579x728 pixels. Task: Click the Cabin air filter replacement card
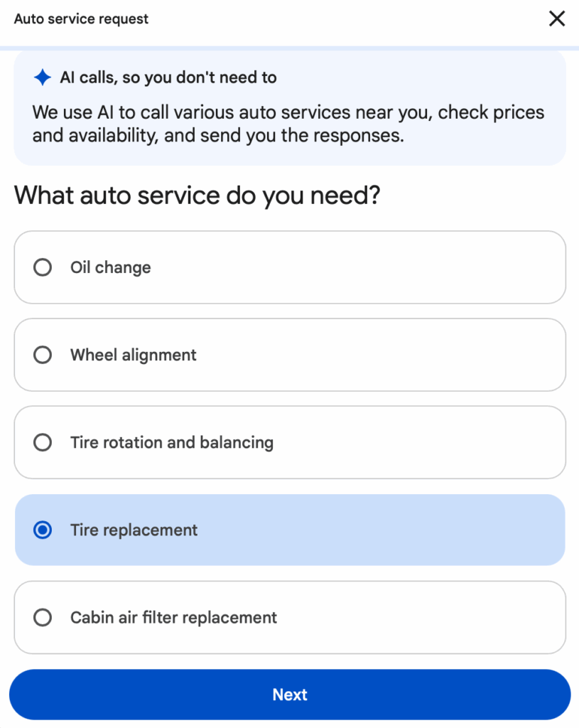(289, 617)
